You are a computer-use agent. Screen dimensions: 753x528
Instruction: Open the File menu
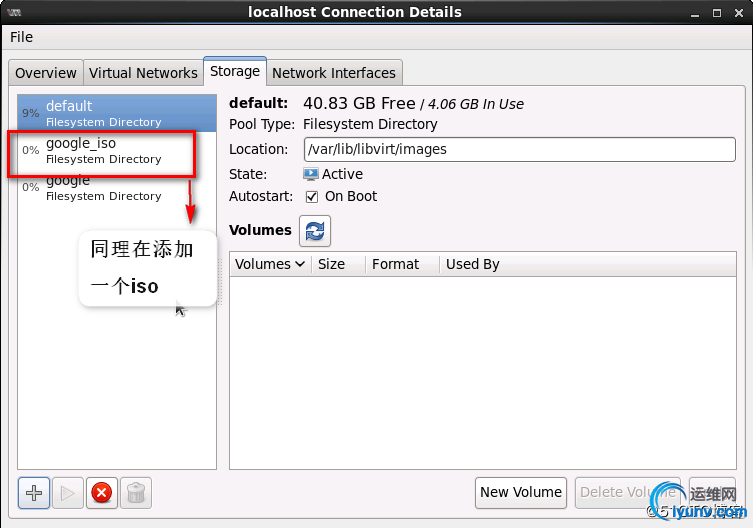[21, 37]
